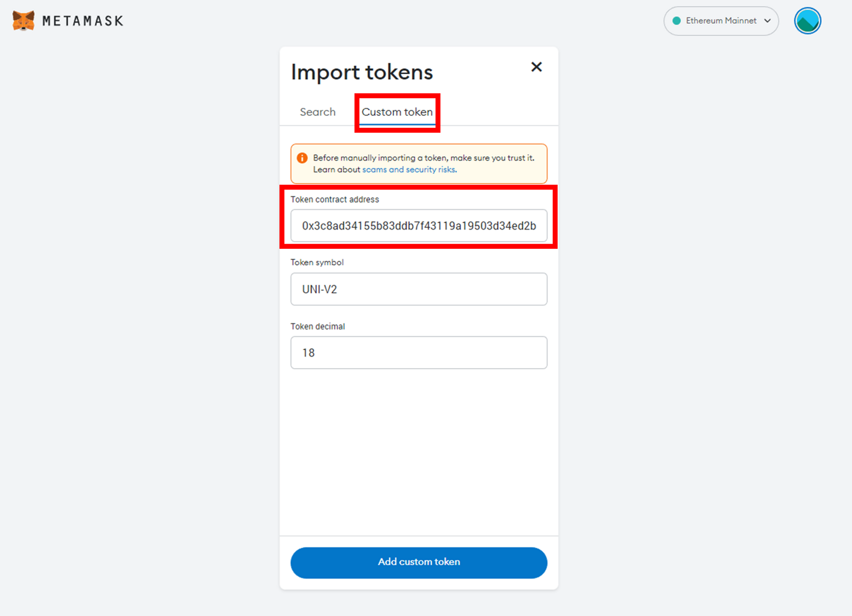Click the Import tokens heading

tap(362, 72)
